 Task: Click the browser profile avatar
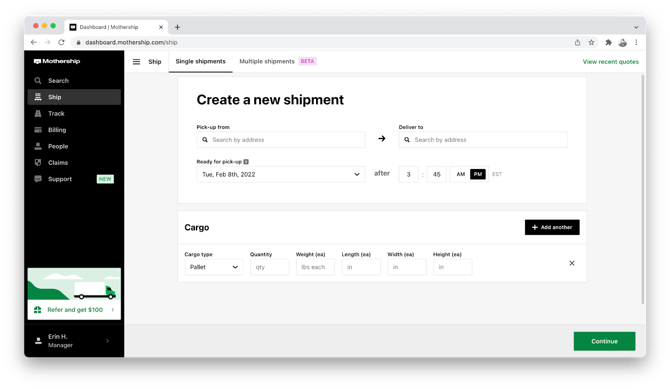(623, 42)
